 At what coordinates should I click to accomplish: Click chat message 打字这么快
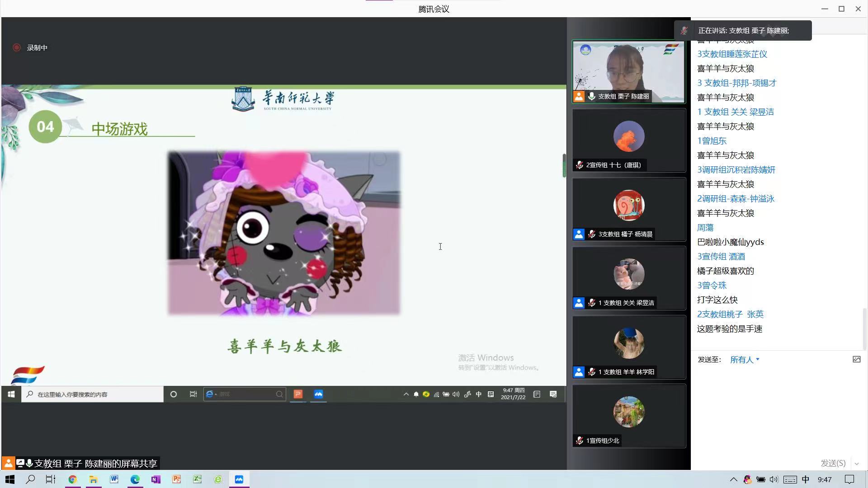(717, 300)
